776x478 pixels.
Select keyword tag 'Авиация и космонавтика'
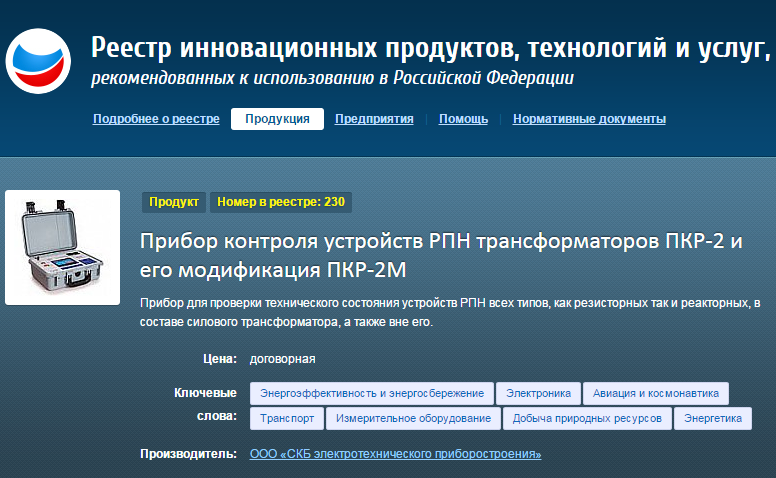point(656,393)
